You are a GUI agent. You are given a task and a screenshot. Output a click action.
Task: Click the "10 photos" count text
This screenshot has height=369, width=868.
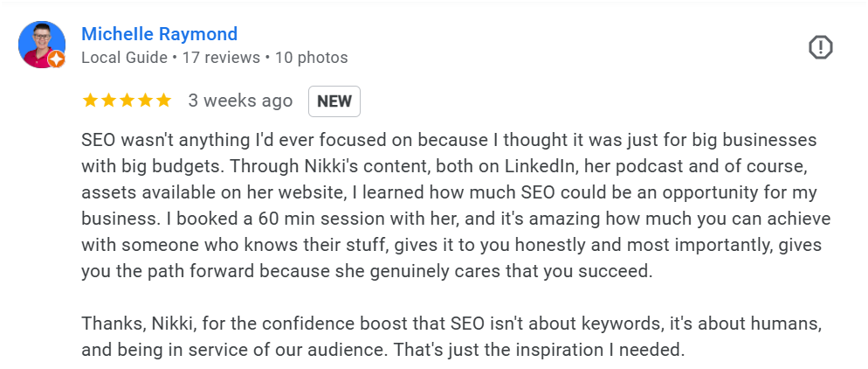(311, 58)
